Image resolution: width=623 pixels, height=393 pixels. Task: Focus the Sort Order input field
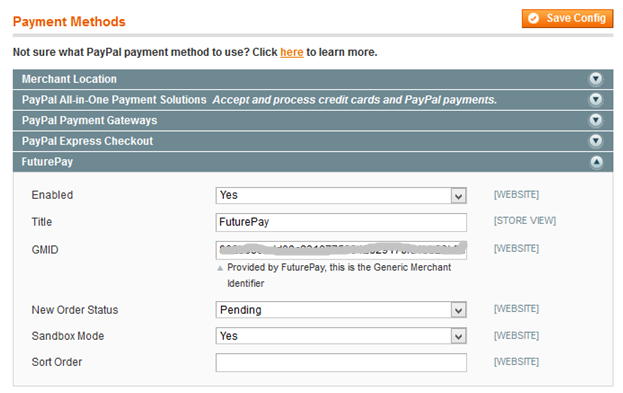341,362
